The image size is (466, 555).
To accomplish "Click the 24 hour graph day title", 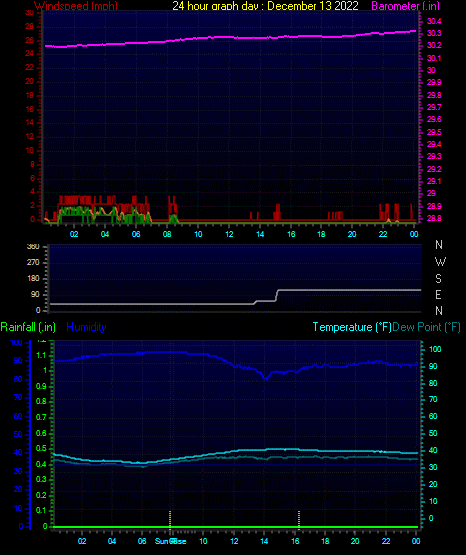I will pyautogui.click(x=265, y=6).
